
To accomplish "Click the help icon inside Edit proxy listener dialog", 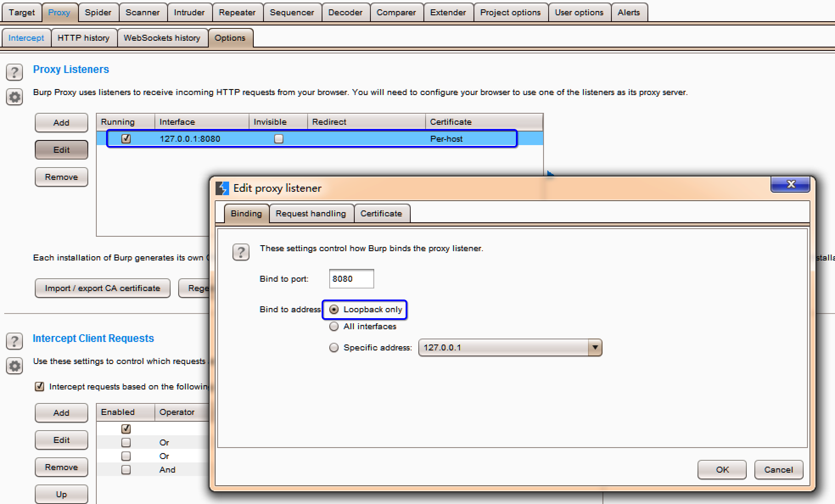I will coord(241,252).
